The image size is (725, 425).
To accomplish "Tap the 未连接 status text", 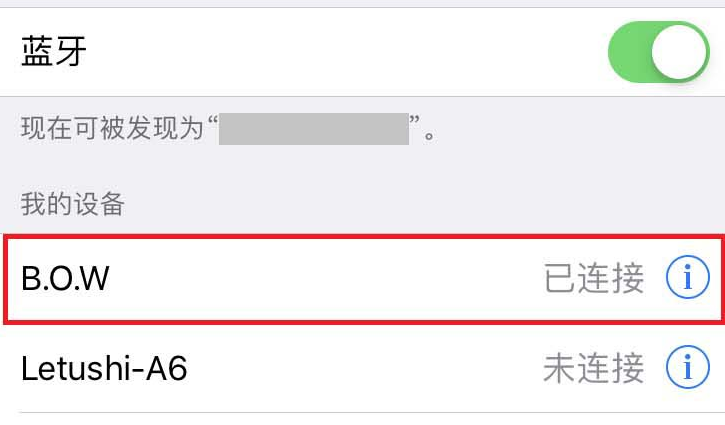I will [x=594, y=368].
